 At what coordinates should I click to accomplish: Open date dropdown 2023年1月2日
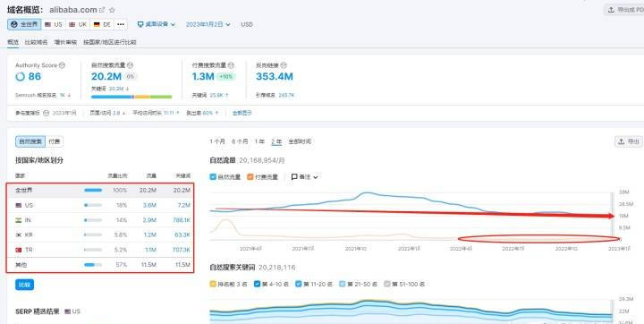[208, 25]
